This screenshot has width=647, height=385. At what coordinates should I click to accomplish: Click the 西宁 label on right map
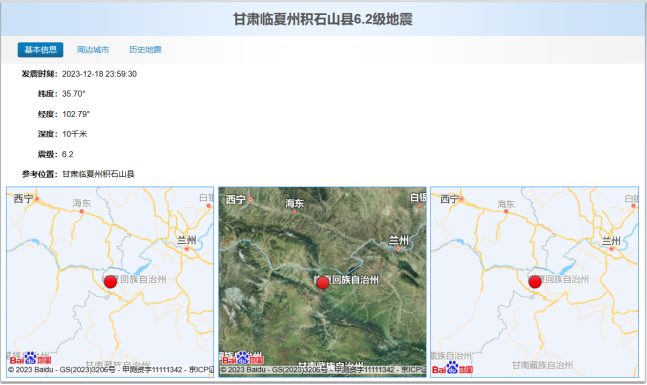[449, 199]
